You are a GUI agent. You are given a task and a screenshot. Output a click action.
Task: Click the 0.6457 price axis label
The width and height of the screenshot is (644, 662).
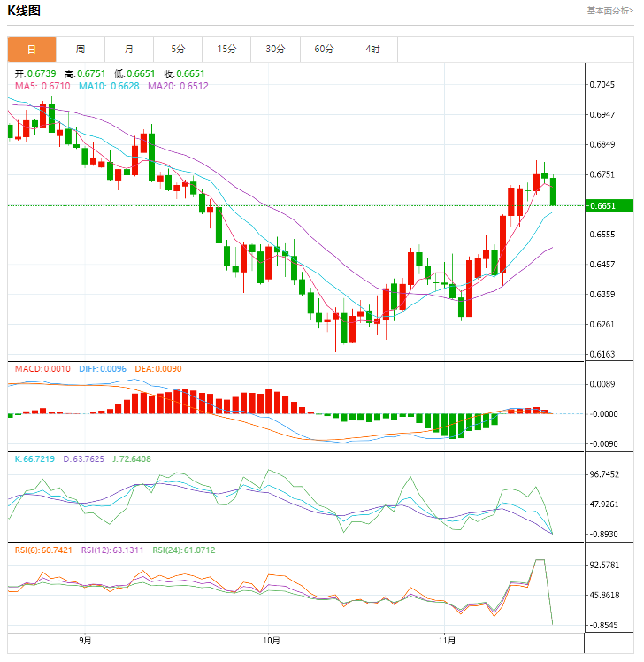[602, 265]
